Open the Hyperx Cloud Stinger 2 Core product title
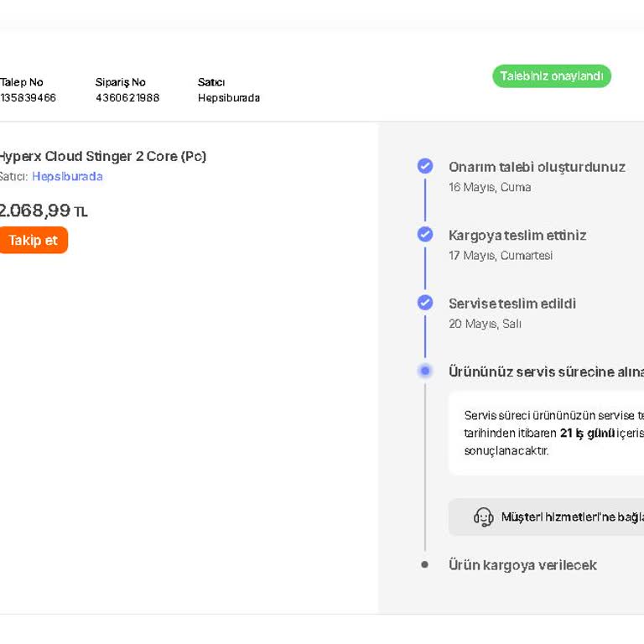The width and height of the screenshot is (644, 644). point(101,157)
